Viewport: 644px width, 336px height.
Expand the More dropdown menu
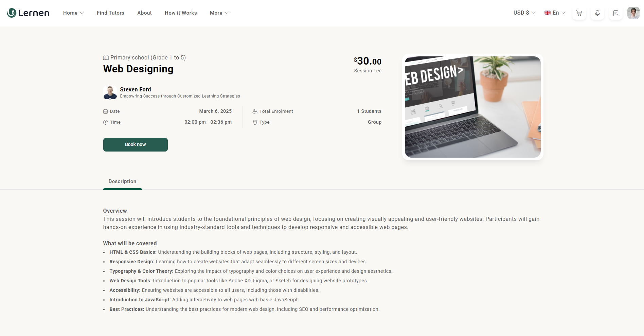[219, 13]
